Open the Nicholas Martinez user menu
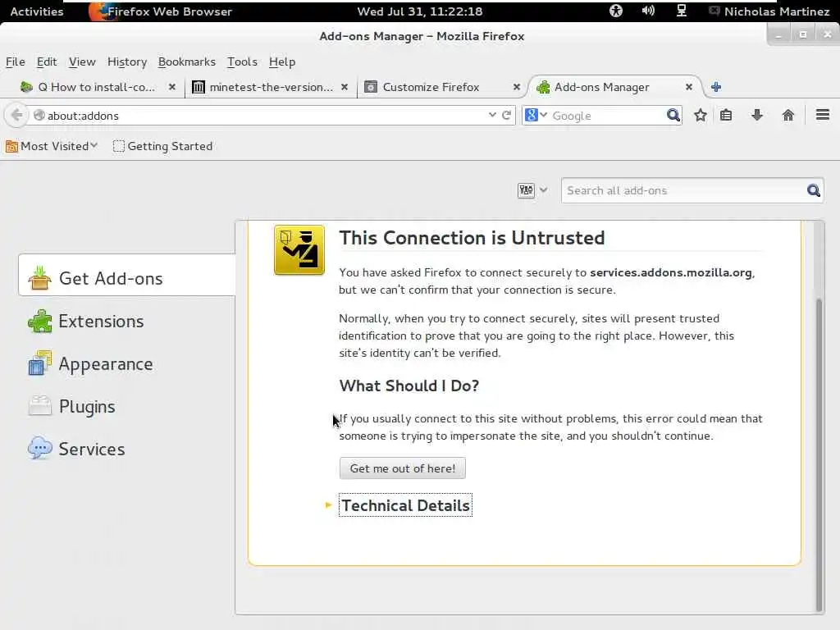The width and height of the screenshot is (840, 630). click(769, 11)
